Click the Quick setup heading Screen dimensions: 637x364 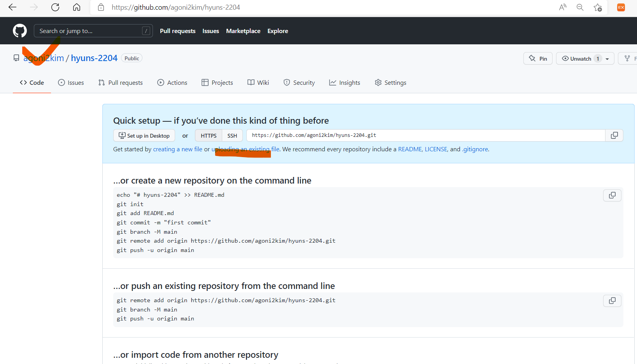(x=221, y=121)
